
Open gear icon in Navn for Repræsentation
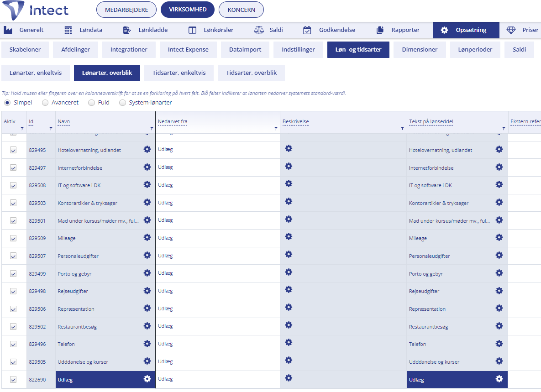[x=147, y=308]
